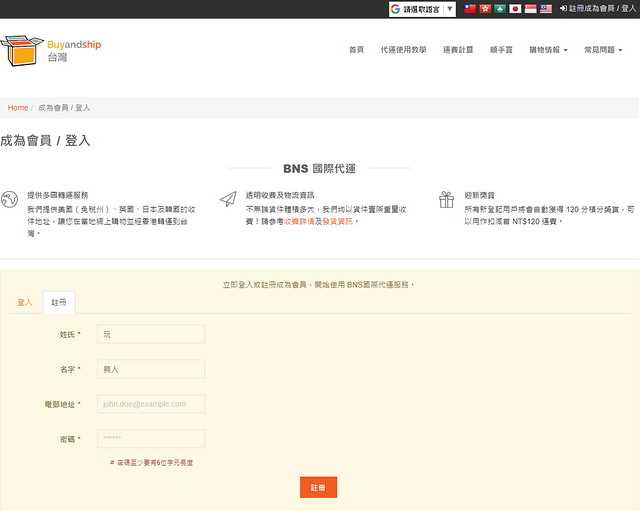Click the 電郵地址 input field

click(x=151, y=404)
